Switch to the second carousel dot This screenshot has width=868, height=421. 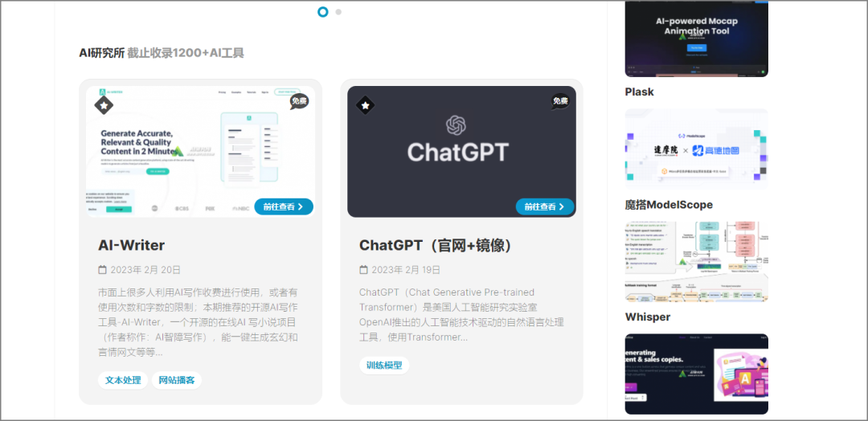click(338, 11)
